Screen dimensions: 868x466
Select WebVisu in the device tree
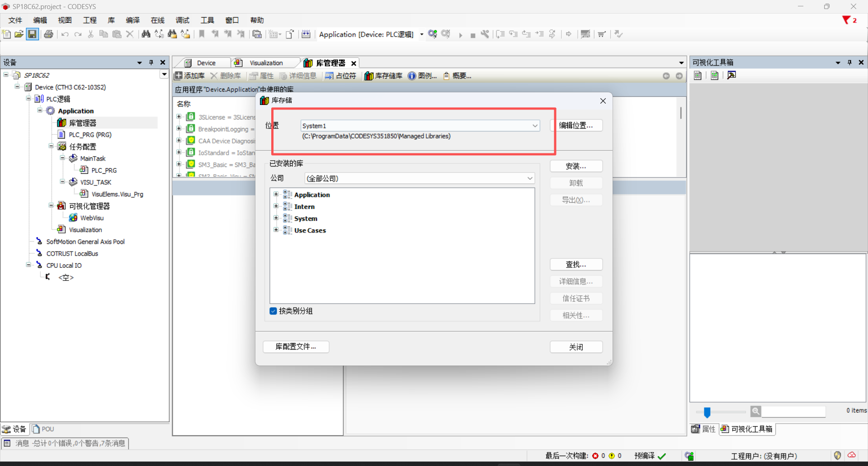92,218
